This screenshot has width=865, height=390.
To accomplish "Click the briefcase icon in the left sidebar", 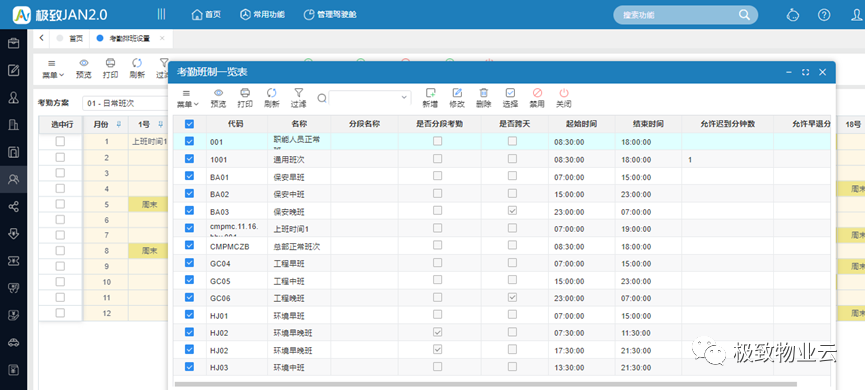I will coord(13,44).
